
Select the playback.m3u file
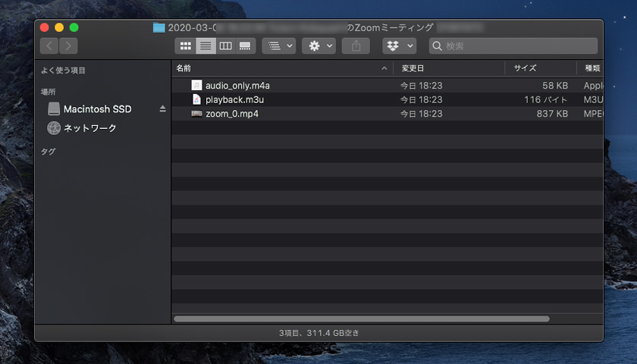pyautogui.click(x=234, y=99)
